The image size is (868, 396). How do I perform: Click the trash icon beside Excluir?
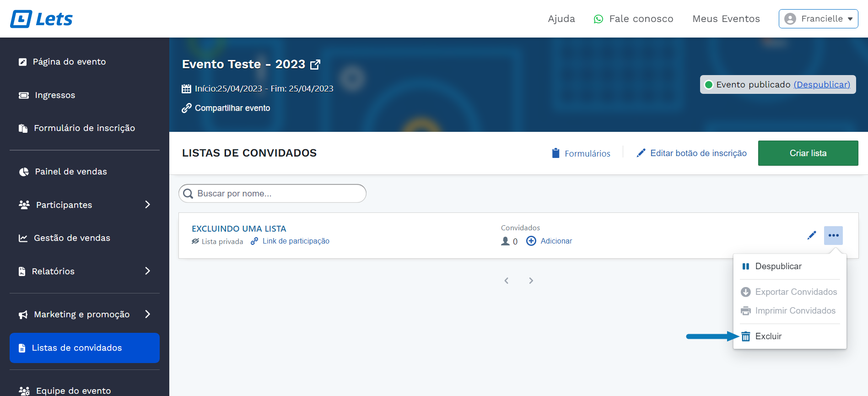(x=745, y=336)
